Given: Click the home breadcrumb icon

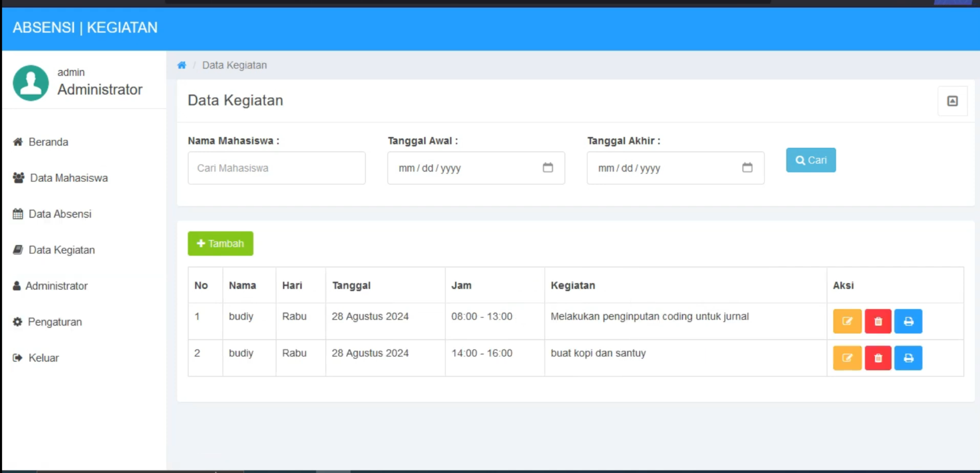Looking at the screenshot, I should [x=182, y=65].
